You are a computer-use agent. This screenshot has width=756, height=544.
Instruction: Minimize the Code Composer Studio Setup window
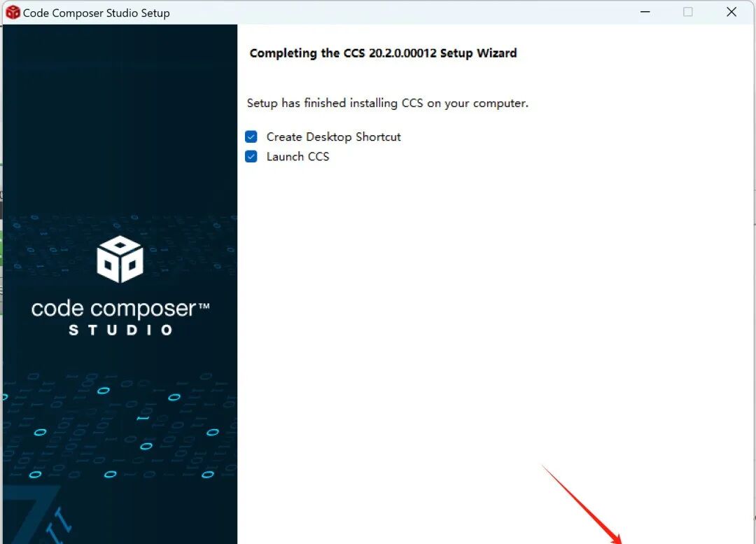pyautogui.click(x=645, y=12)
